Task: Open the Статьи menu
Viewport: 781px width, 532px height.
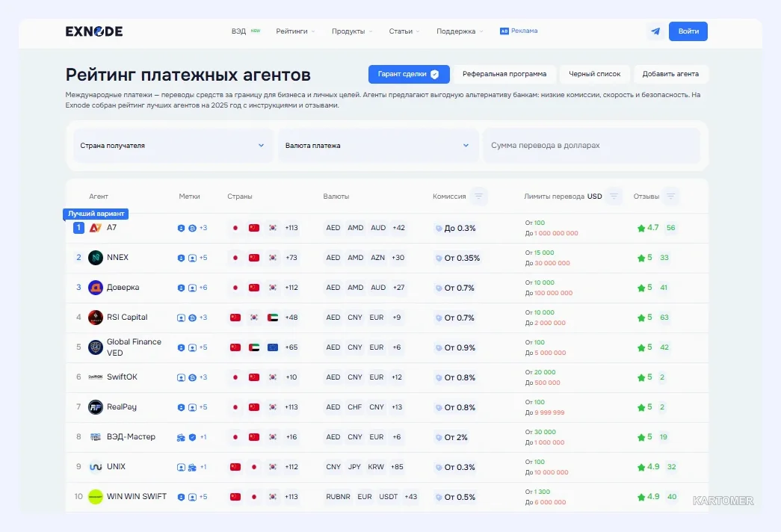Action: [x=404, y=31]
